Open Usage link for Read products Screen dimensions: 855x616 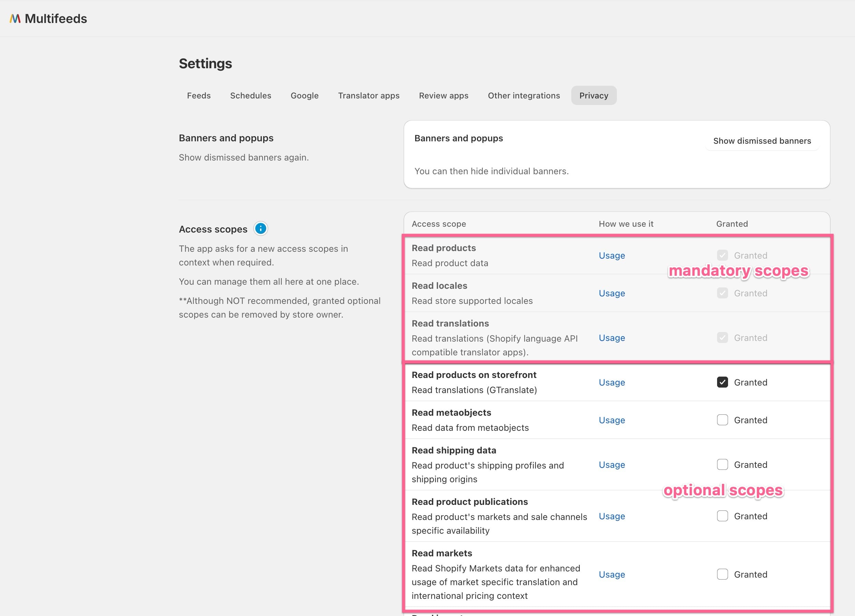(x=612, y=256)
